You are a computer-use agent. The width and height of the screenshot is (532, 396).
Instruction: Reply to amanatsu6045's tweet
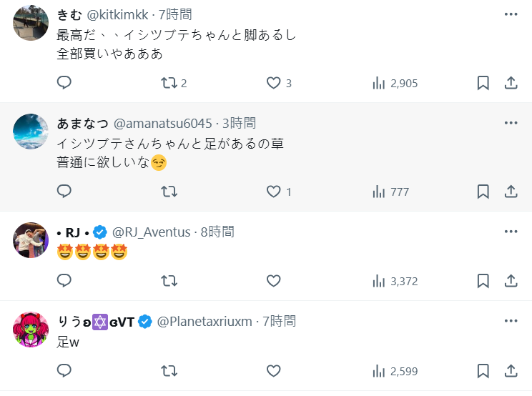[64, 192]
